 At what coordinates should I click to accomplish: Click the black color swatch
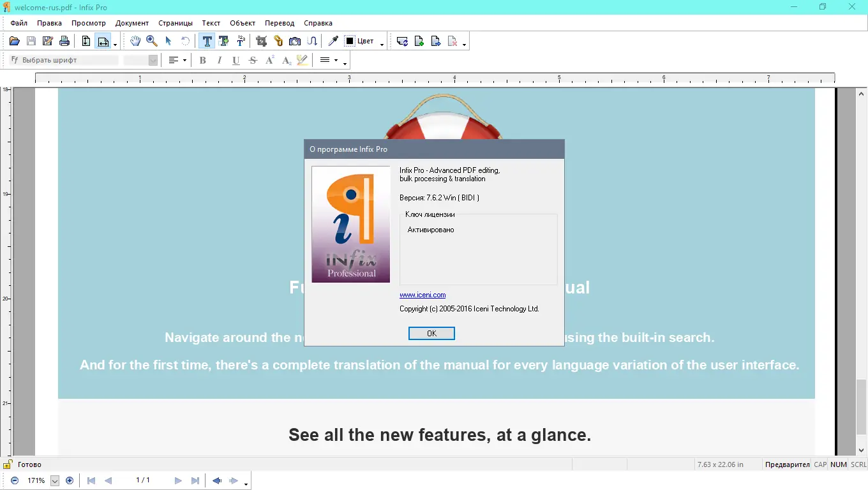pos(350,41)
